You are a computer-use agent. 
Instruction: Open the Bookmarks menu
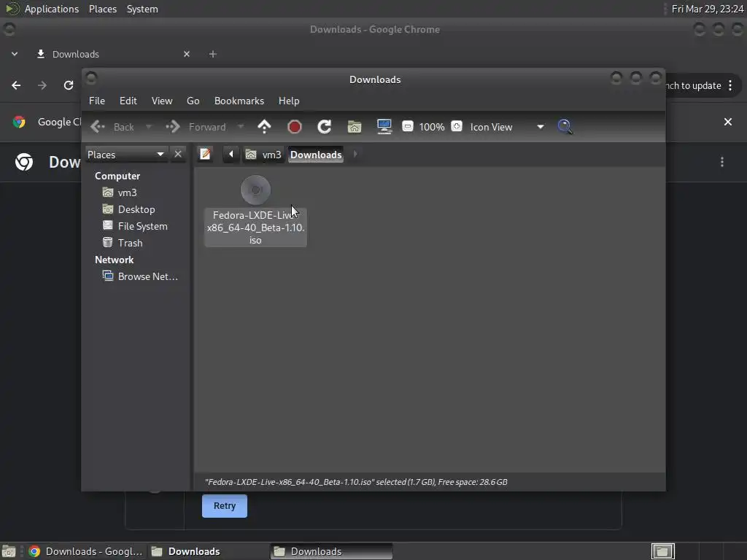239,101
